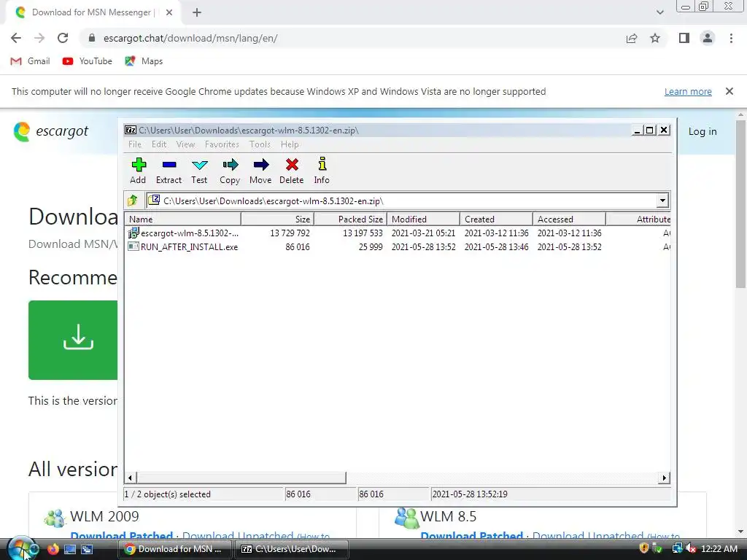The height and width of the screenshot is (560, 747).
Task: Click the Chrome URL address bar
Action: (x=352, y=38)
